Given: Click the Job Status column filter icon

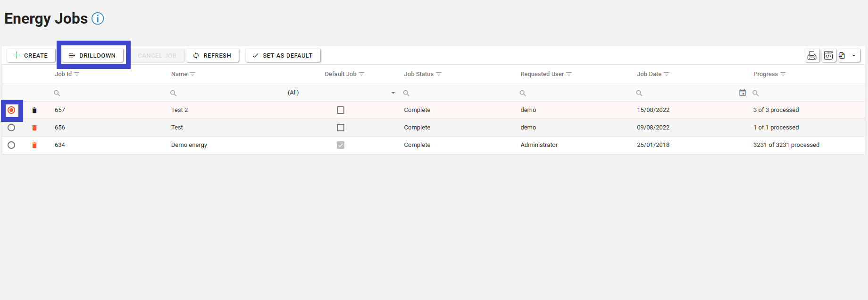Looking at the screenshot, I should (x=439, y=74).
